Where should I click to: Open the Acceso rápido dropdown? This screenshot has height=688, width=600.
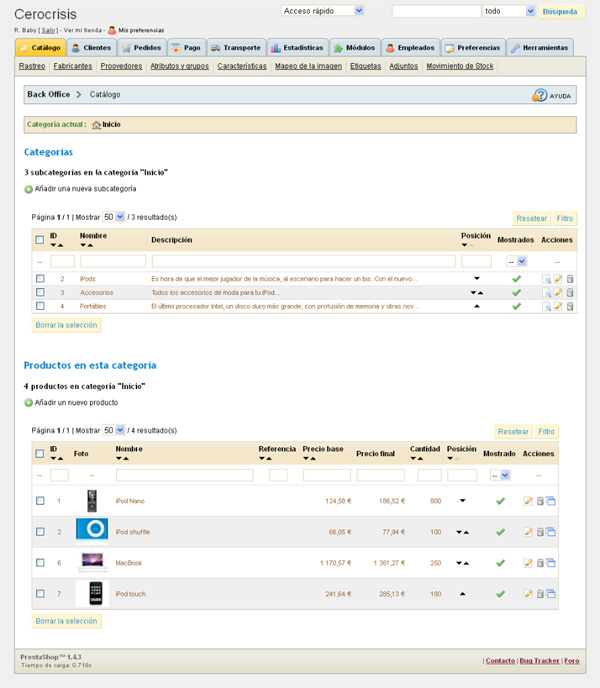(x=323, y=11)
